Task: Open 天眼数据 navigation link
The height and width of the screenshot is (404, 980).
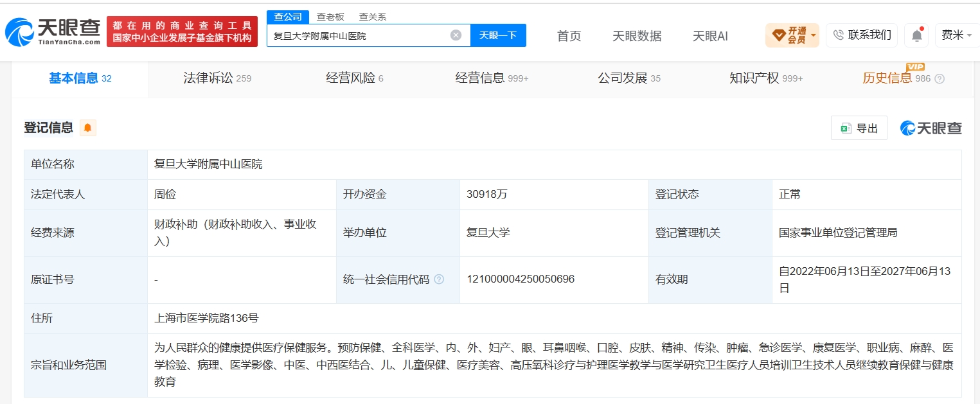Action: [637, 36]
